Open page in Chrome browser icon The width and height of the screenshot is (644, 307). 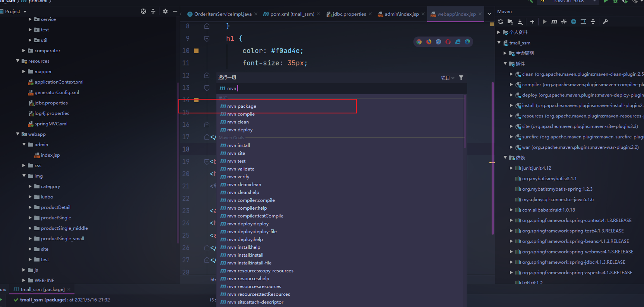point(419,42)
